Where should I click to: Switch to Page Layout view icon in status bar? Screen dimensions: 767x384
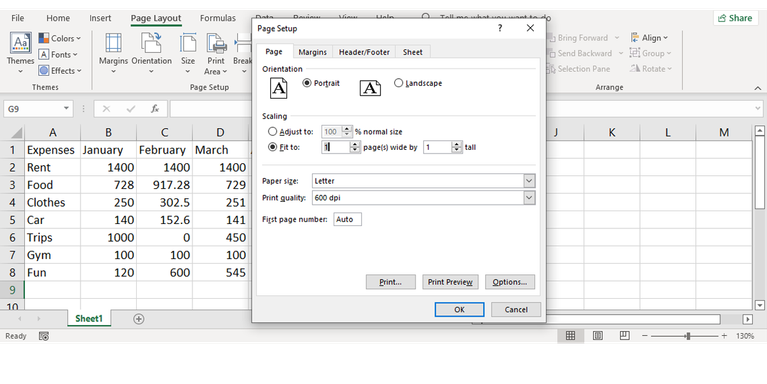pyautogui.click(x=597, y=336)
